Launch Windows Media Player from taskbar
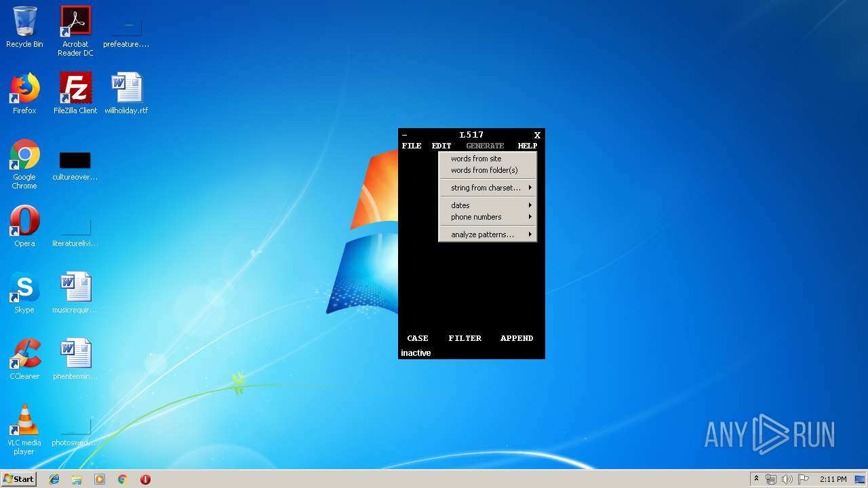 click(x=100, y=479)
